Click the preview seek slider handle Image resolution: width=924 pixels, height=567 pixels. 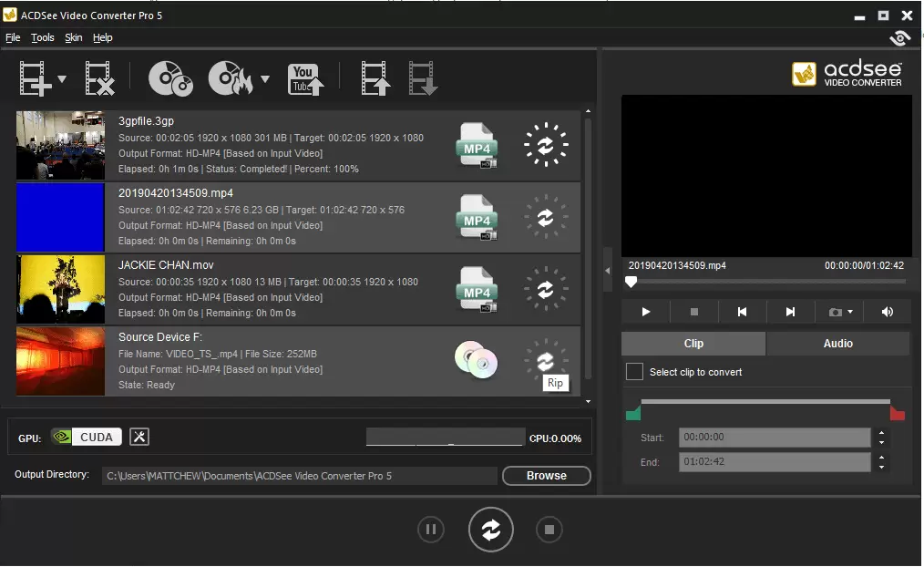point(631,282)
